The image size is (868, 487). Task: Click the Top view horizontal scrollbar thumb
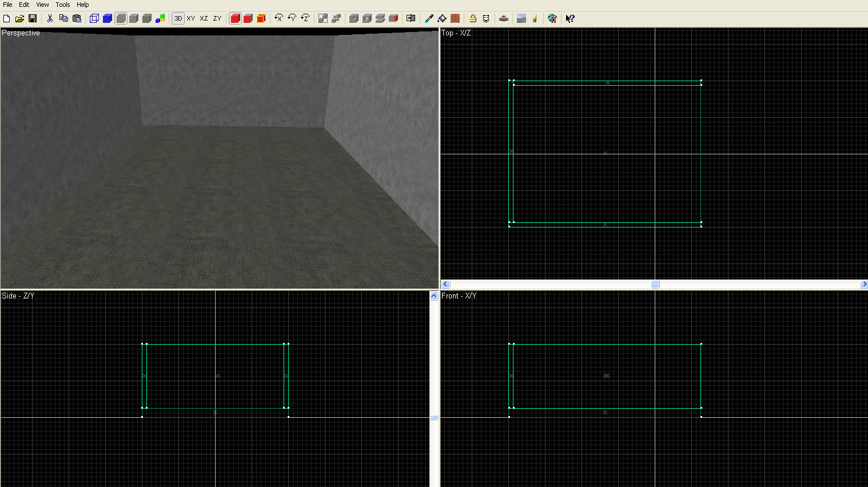[655, 284]
